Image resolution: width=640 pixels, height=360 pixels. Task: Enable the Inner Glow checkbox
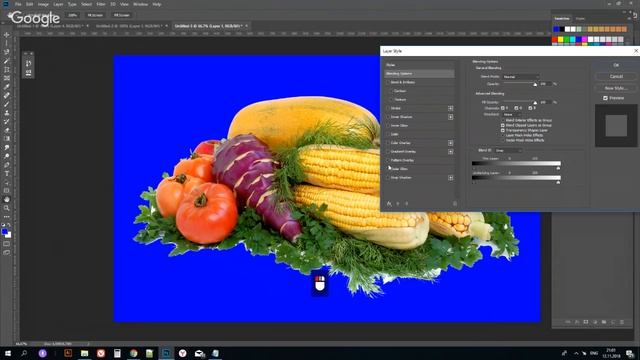[388, 125]
